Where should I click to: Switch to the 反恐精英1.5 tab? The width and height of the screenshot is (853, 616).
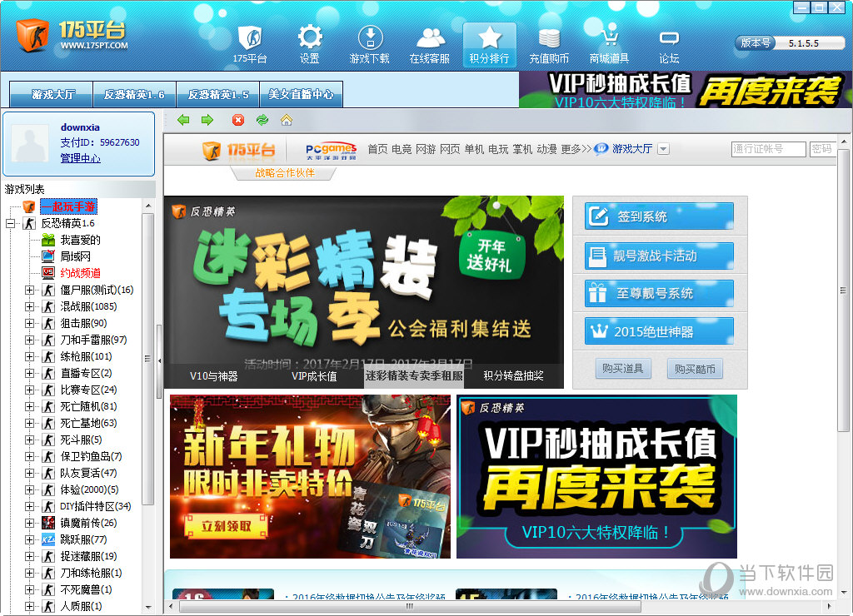[218, 95]
